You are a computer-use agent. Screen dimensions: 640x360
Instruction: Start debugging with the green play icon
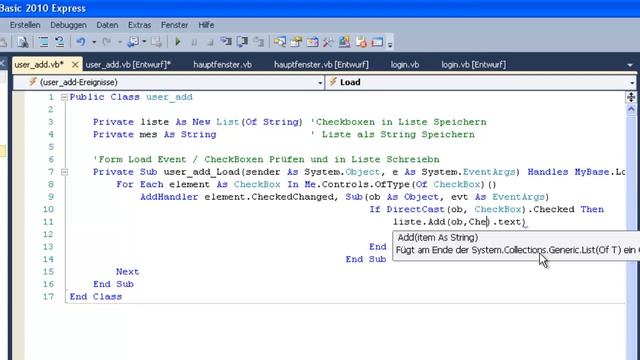(x=178, y=42)
